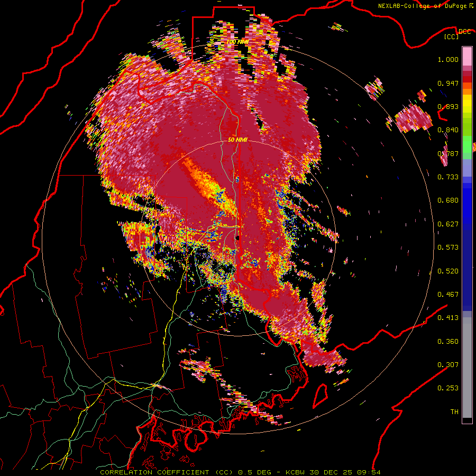Screen dimensions: 476x476
Task: Click the 0.573 color scale value
Action: coord(448,248)
